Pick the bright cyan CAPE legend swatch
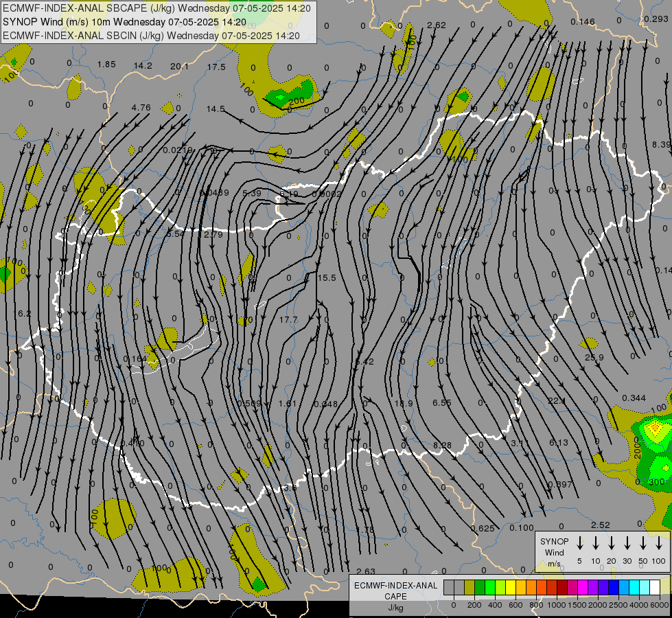The image size is (672, 618). [x=634, y=587]
